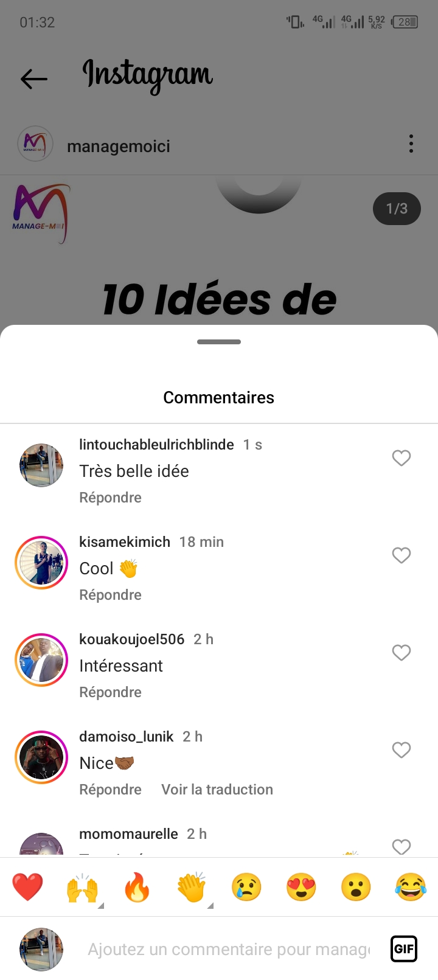Focus the "Ajoutez un commentaire" input field
Screen dimensions: 438x980
(x=228, y=949)
